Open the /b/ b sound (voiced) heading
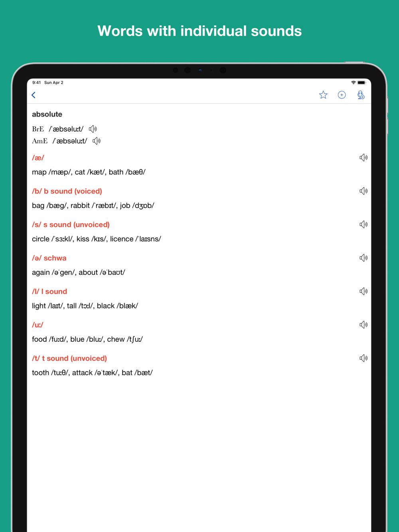The height and width of the screenshot is (532, 399). tap(67, 191)
